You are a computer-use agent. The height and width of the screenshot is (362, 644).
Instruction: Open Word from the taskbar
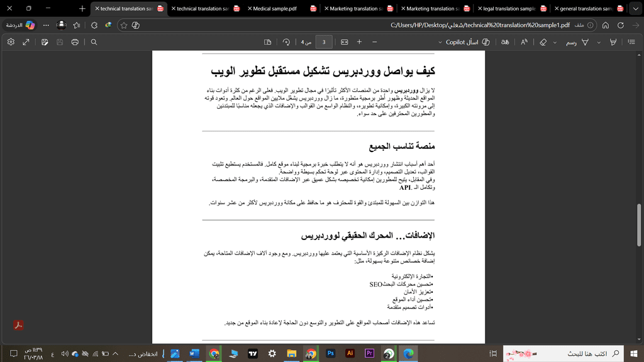[194, 353]
